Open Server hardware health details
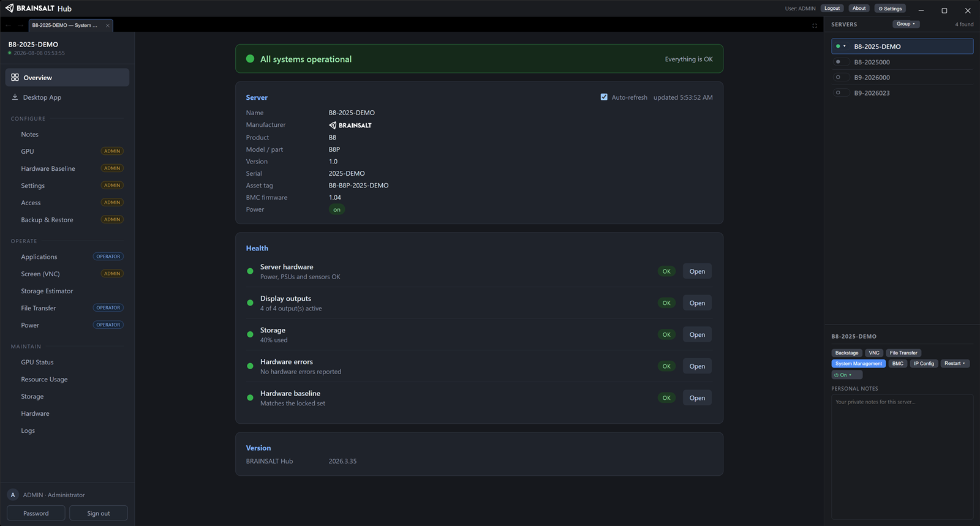Screen dimensions: 980x526 [x=697, y=271]
